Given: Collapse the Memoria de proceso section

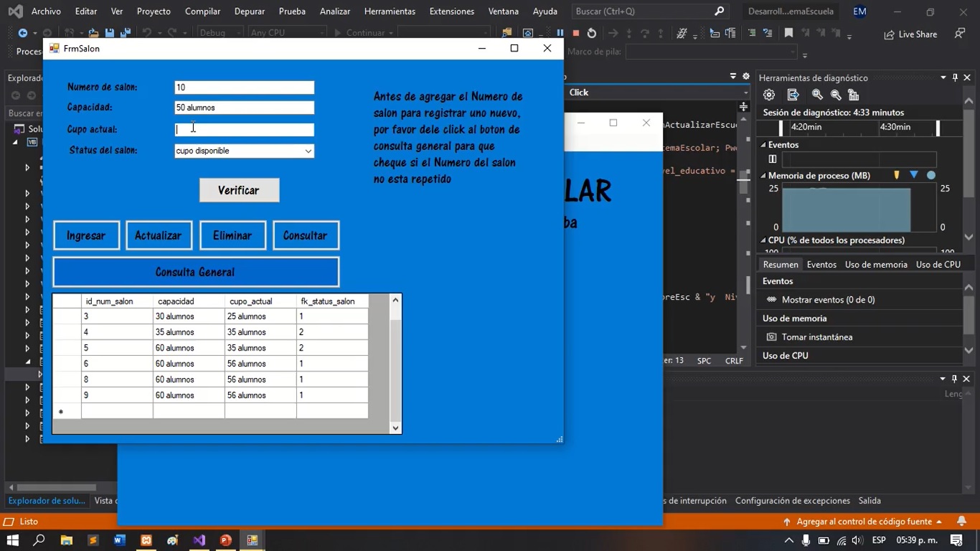Looking at the screenshot, I should (763, 176).
